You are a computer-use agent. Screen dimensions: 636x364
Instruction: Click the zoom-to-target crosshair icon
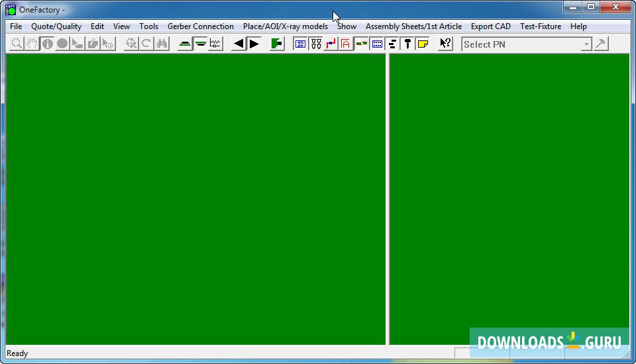coord(131,44)
